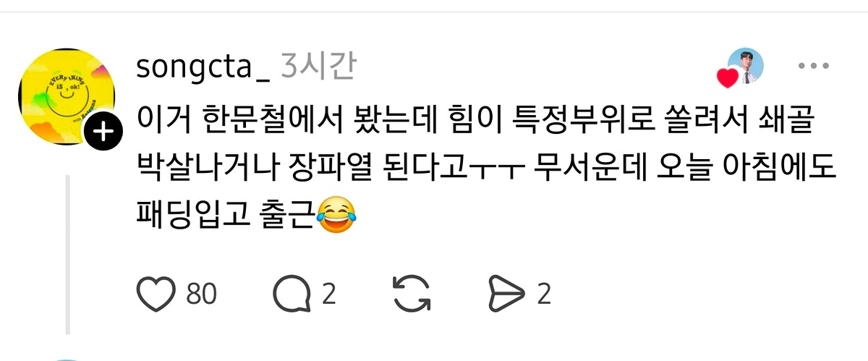The width and height of the screenshot is (868, 361).
Task: View the 2 shares count beside plane
Action: (544, 294)
